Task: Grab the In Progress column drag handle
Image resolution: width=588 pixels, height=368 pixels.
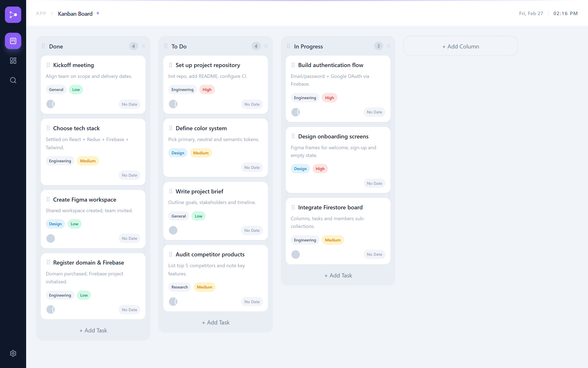Action: pos(288,46)
